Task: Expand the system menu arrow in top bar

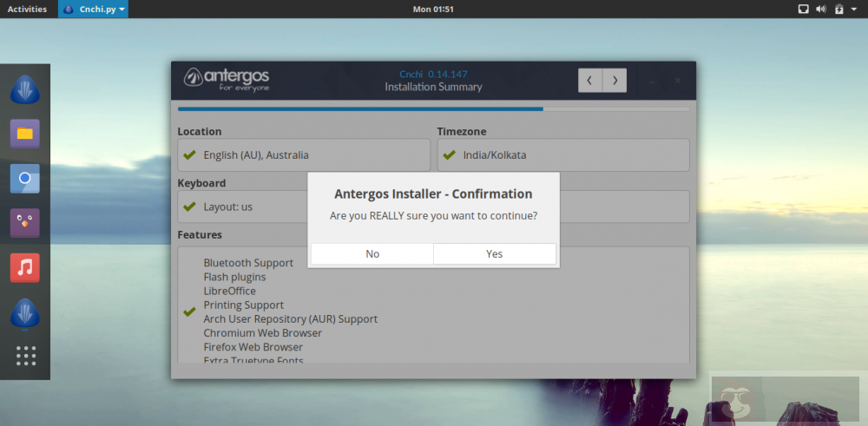Action: click(x=855, y=10)
